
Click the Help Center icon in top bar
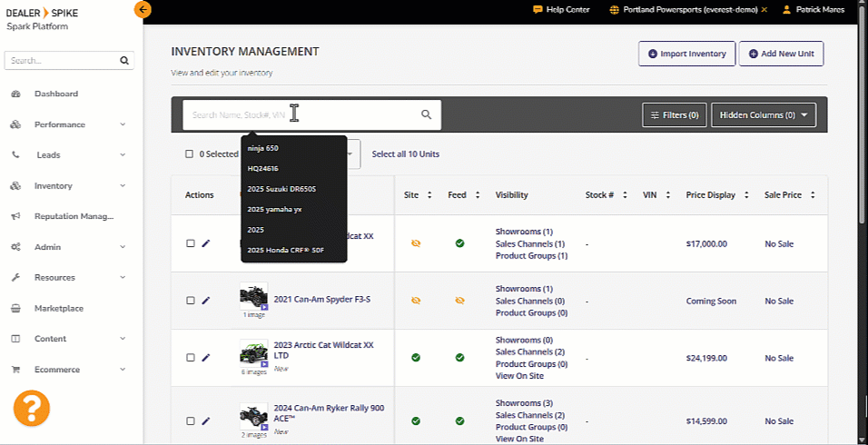(538, 10)
